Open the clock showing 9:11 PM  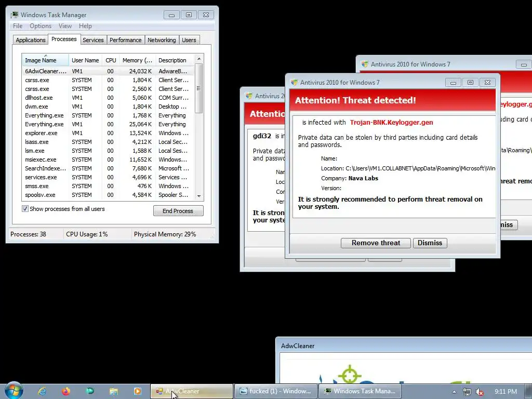coord(506,392)
